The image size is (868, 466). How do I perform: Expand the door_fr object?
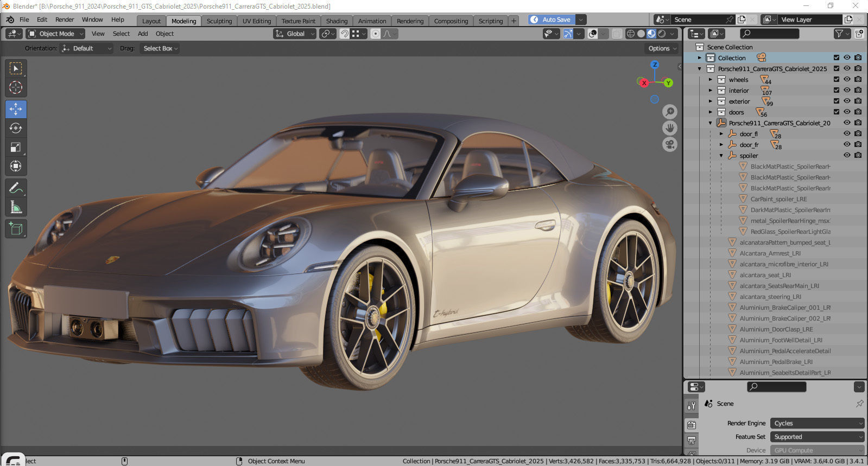click(721, 145)
